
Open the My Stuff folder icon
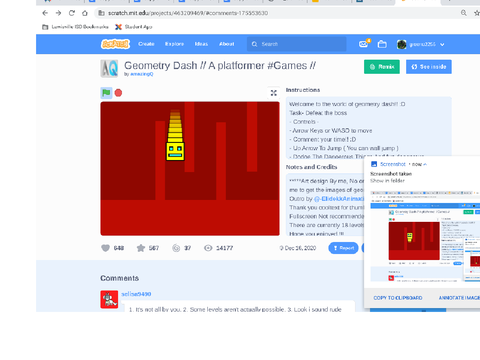(x=382, y=44)
